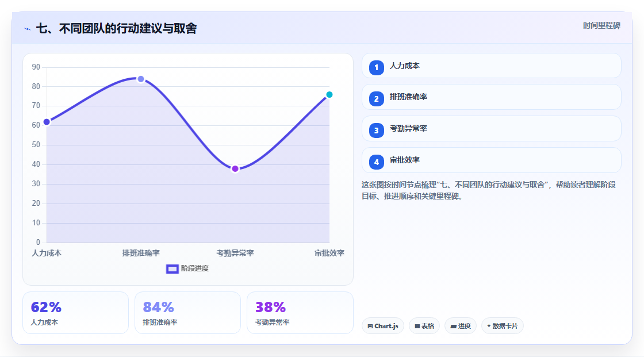Click the 进度 tag chip
The height and width of the screenshot is (357, 644).
tap(461, 326)
